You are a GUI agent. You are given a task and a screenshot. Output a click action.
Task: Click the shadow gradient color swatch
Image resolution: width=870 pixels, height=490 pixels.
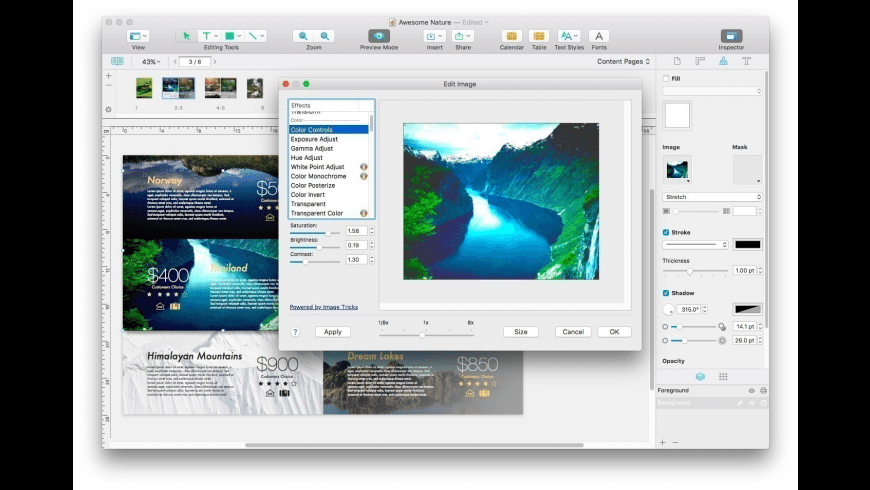tap(747, 309)
